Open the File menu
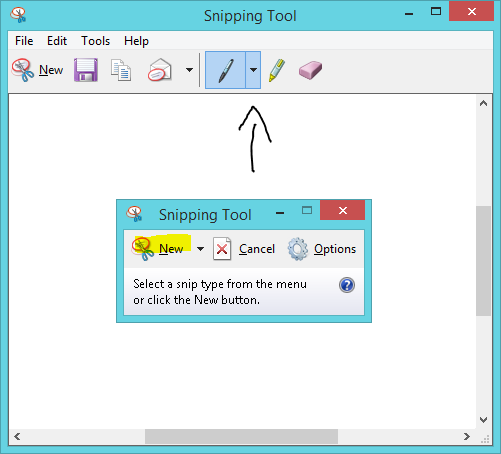This screenshot has width=501, height=454. click(x=24, y=41)
